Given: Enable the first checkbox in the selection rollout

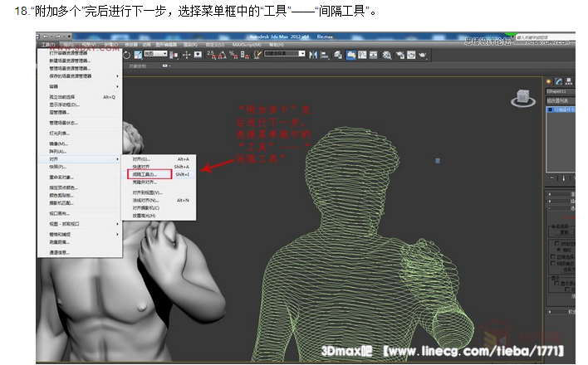Looking at the screenshot, I should tap(556, 243).
